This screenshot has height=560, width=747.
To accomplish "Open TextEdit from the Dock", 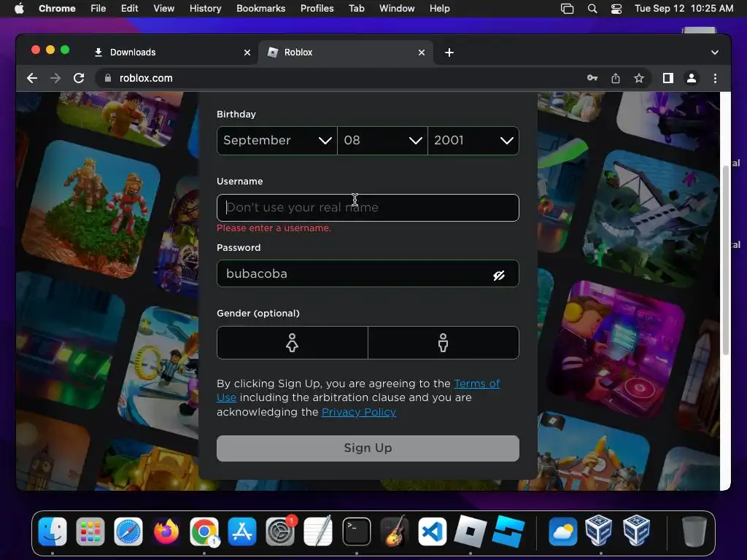I will 318,532.
